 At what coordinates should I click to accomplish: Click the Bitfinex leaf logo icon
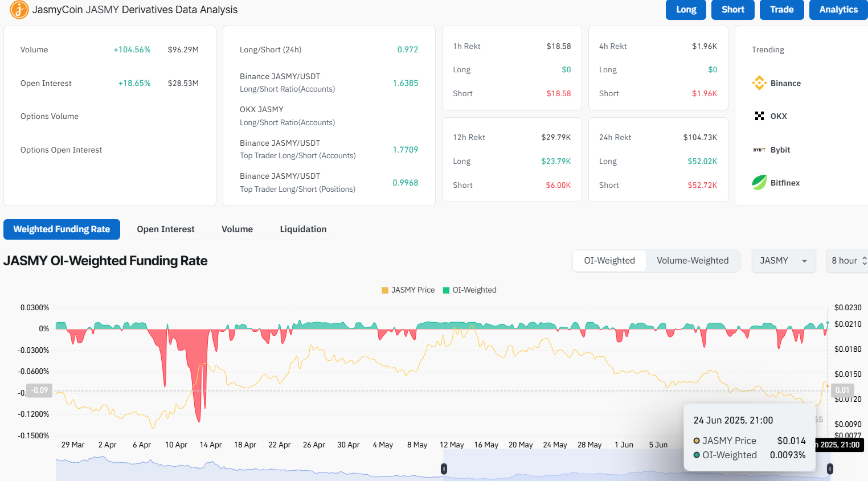(x=759, y=183)
